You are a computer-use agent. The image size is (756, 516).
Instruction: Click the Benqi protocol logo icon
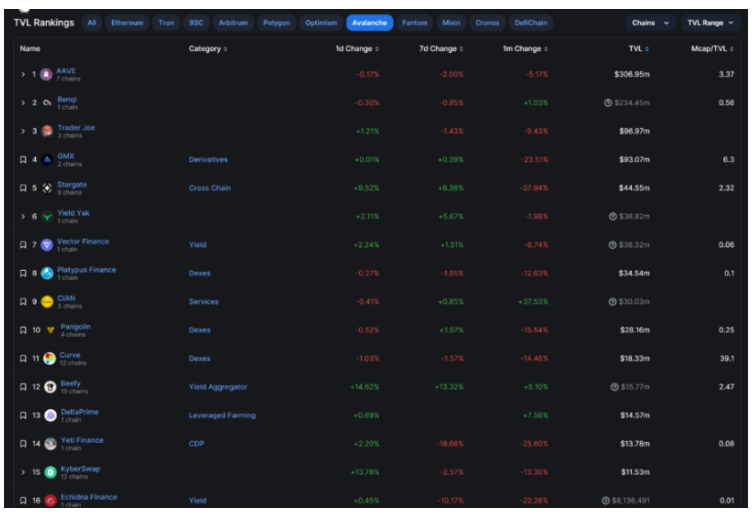click(47, 103)
